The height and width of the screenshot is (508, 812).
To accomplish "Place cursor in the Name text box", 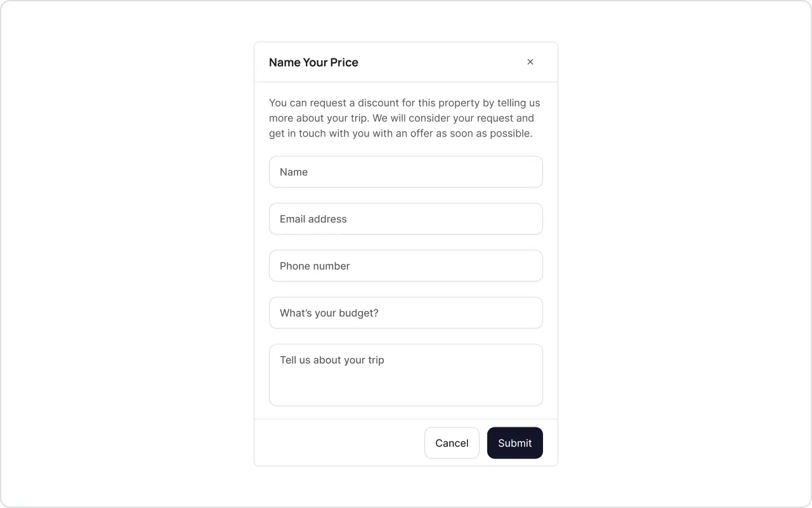I will 406,172.
